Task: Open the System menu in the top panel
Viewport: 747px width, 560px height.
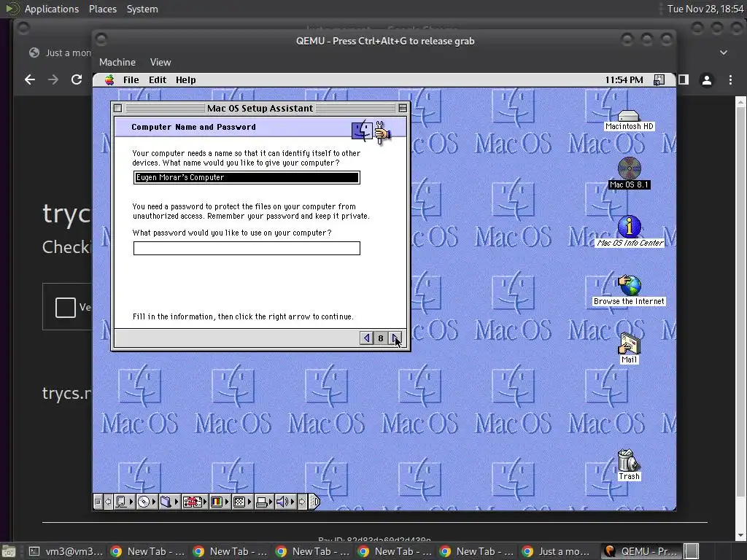Action: pyautogui.click(x=142, y=9)
